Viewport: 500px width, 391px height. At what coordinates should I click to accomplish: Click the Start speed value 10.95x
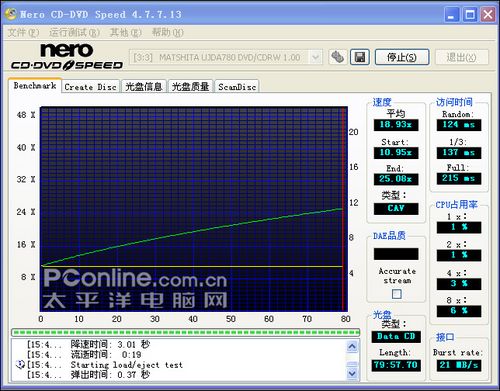(x=396, y=153)
